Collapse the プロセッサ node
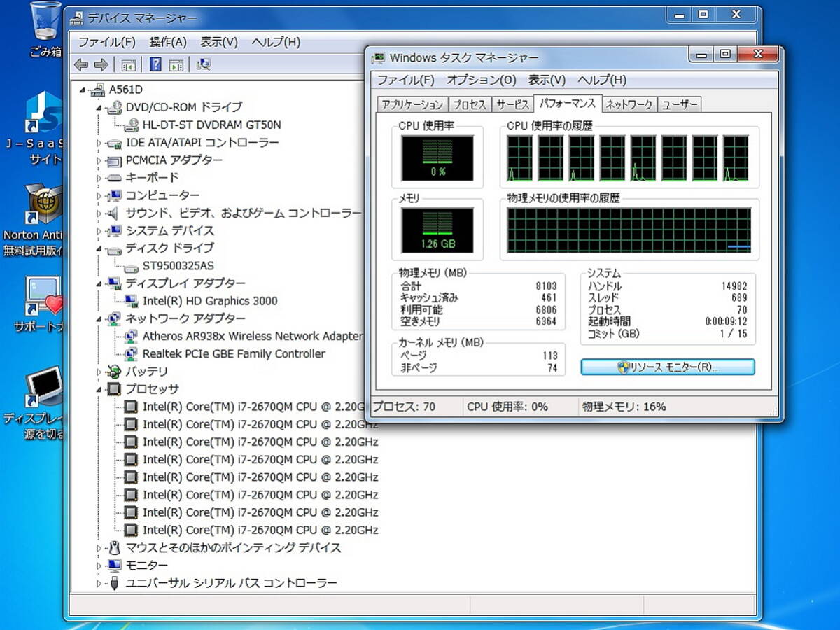Screen dimensions: 840x630 (99, 389)
